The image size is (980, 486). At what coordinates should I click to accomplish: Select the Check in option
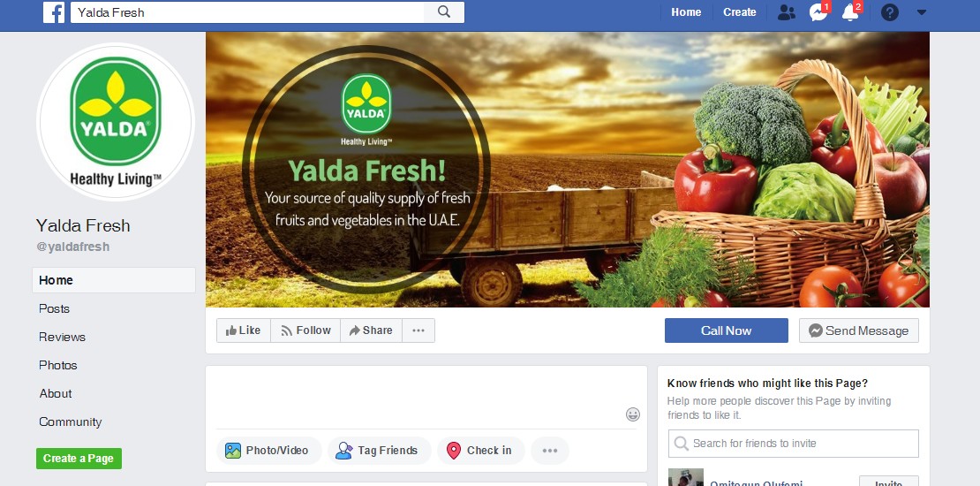point(480,451)
